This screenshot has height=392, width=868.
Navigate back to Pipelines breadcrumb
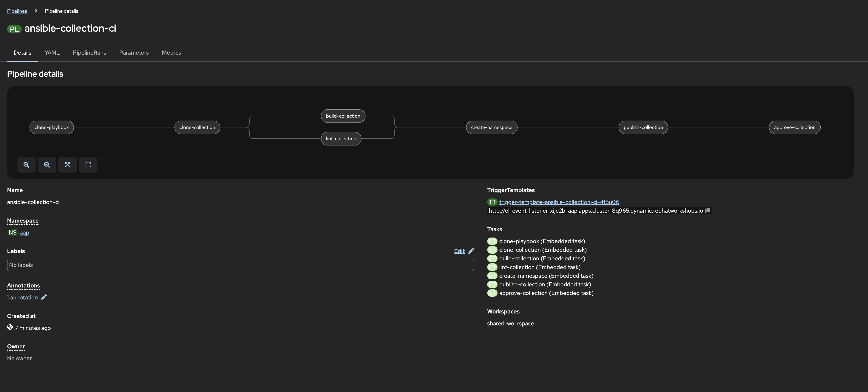(x=17, y=11)
